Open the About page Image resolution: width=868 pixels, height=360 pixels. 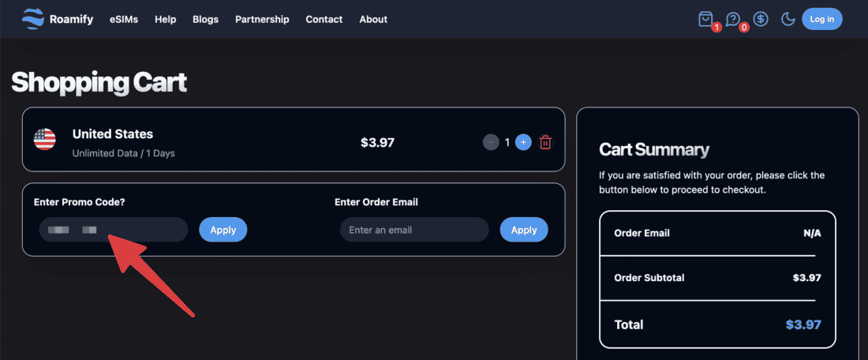click(373, 19)
